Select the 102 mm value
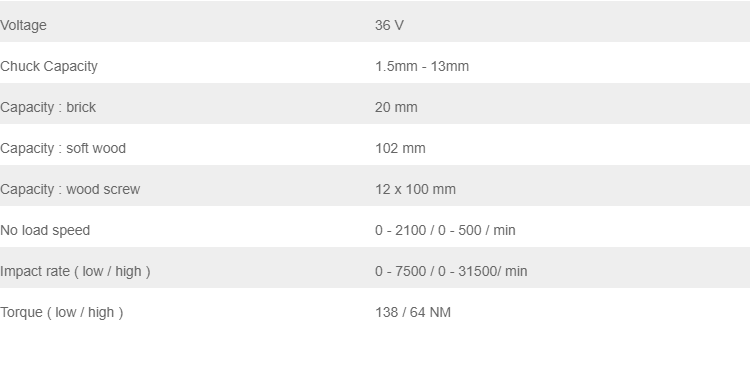This screenshot has height=371, width=750. tap(400, 149)
